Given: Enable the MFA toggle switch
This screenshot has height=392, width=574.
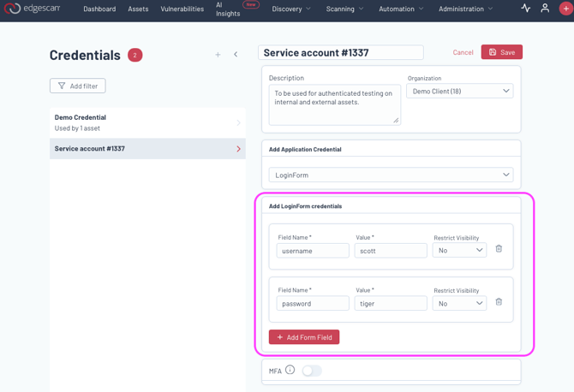Looking at the screenshot, I should coord(312,371).
